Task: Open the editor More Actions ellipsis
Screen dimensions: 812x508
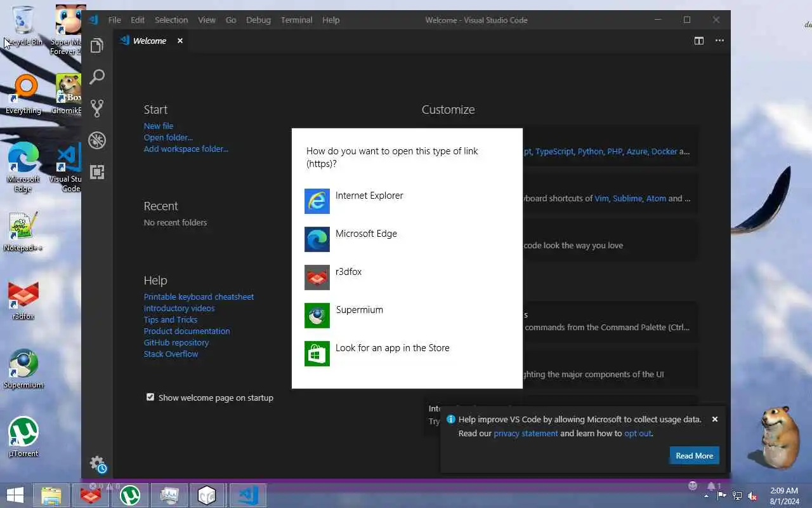Action: (x=719, y=41)
